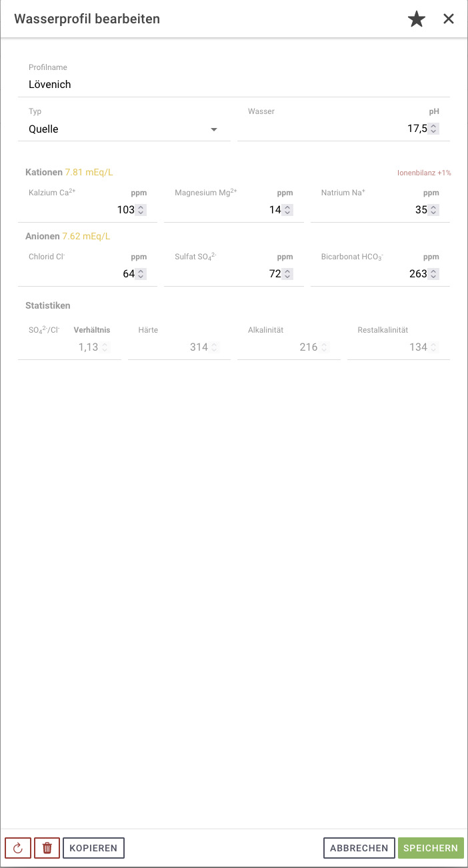Delete profile using the trash icon
The width and height of the screenshot is (468, 868).
click(x=47, y=848)
